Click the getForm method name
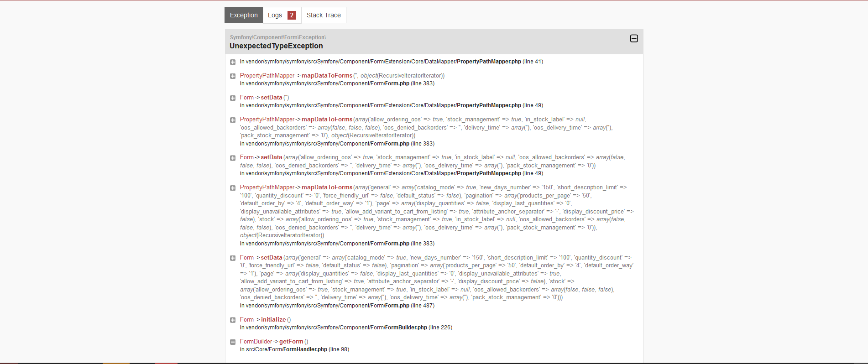The width and height of the screenshot is (868, 364). click(x=291, y=342)
